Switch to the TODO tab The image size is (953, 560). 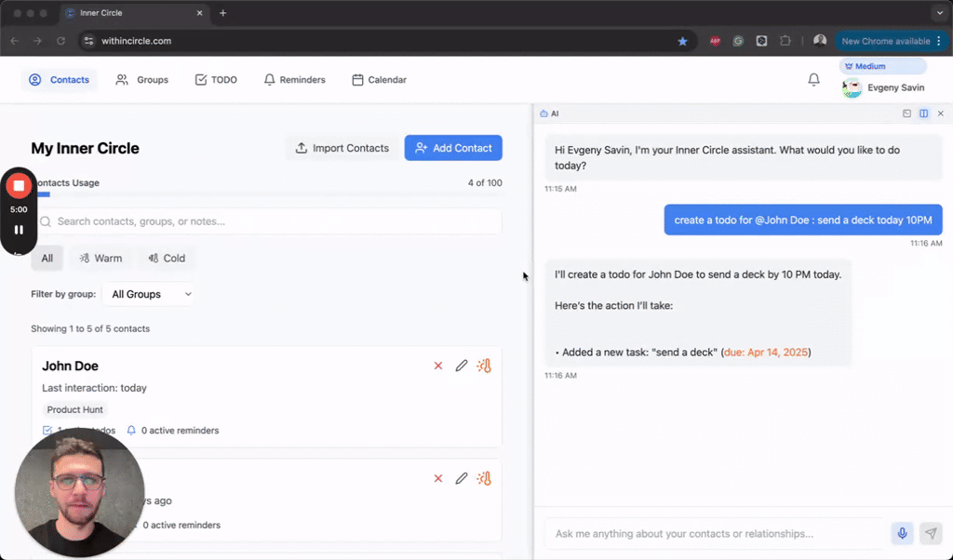pos(216,80)
